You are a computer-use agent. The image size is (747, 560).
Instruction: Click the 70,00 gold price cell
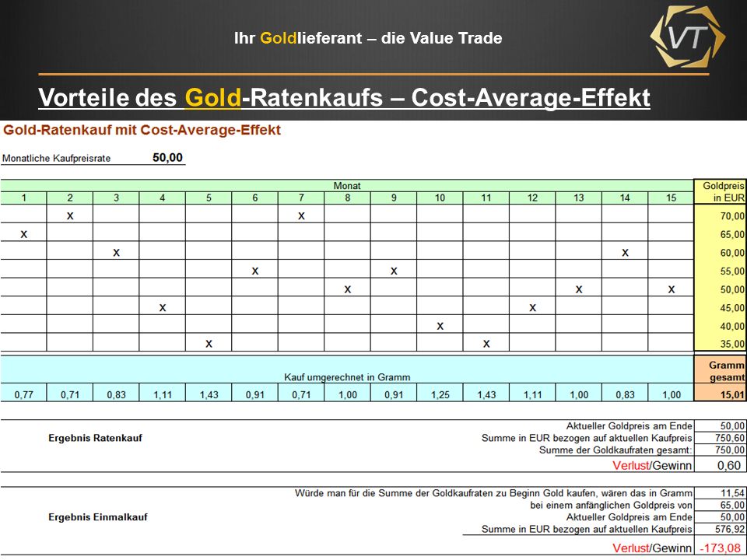pyautogui.click(x=721, y=215)
